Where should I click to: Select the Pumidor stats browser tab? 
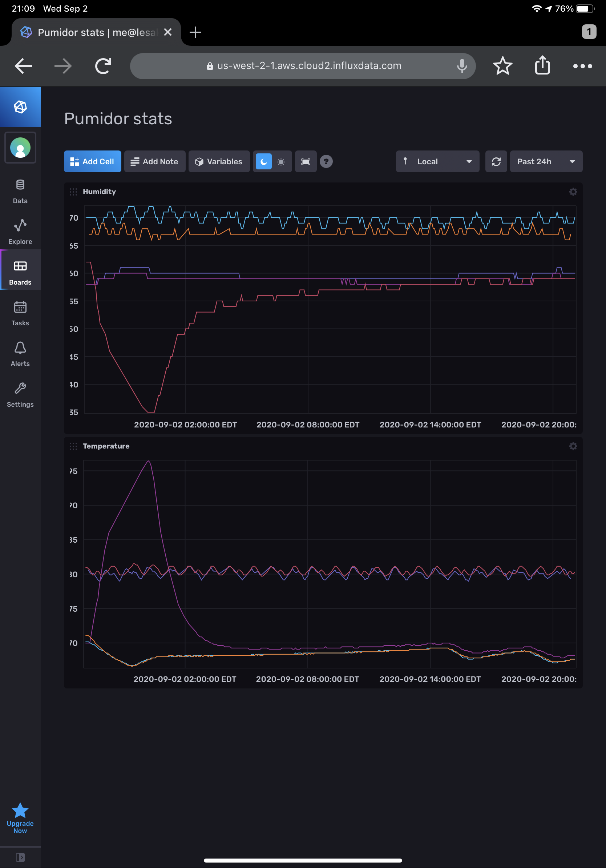(x=96, y=32)
